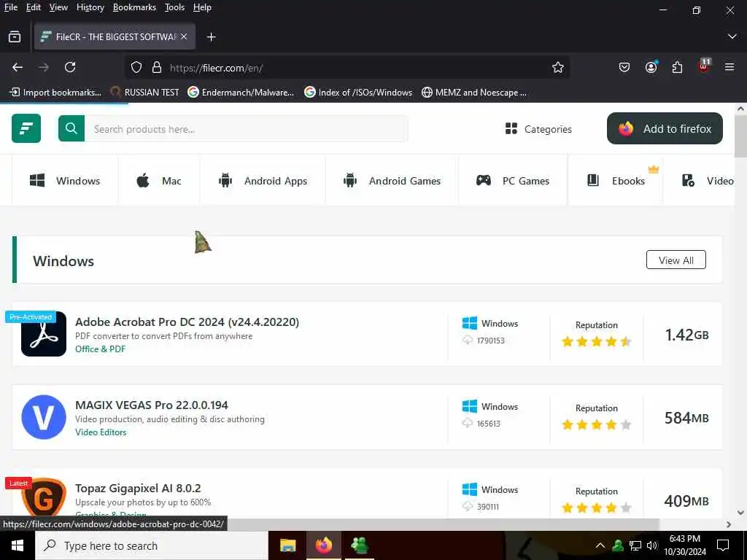Click MAGIX VEGAS reputation stars
The width and height of the screenshot is (747, 560).
click(597, 424)
